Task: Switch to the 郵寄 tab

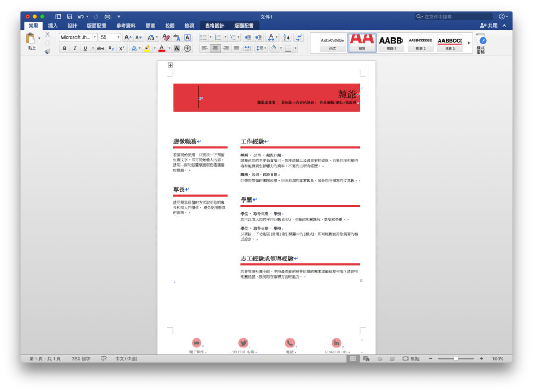Action: (150, 26)
